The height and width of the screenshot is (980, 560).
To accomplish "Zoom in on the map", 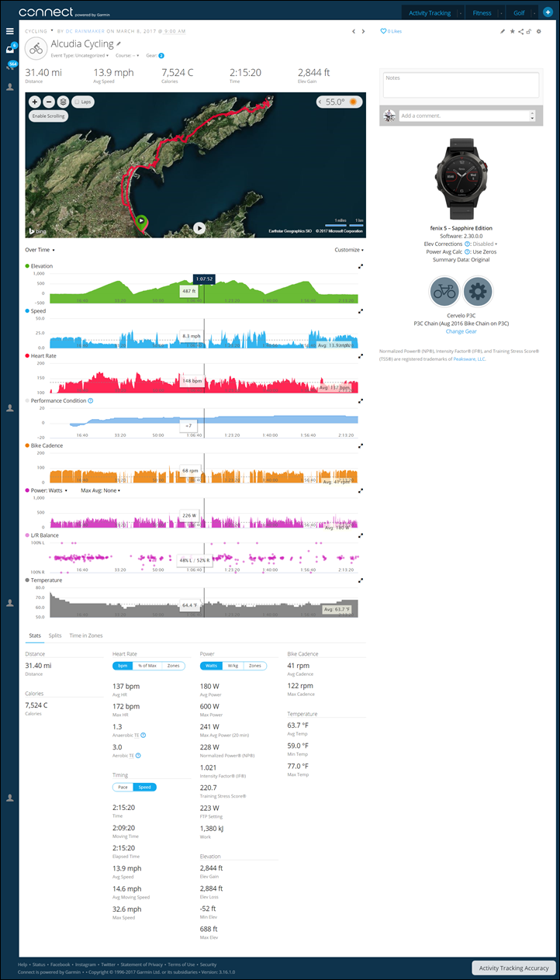I will [35, 102].
